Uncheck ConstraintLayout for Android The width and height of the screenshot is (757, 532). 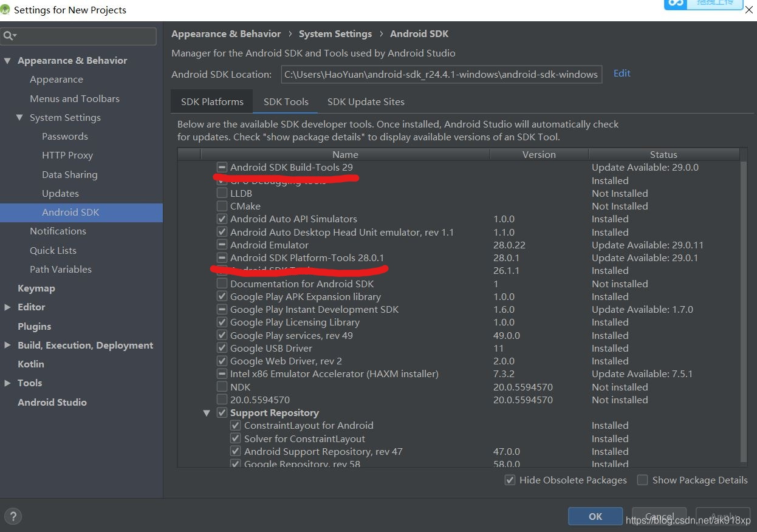(x=236, y=426)
